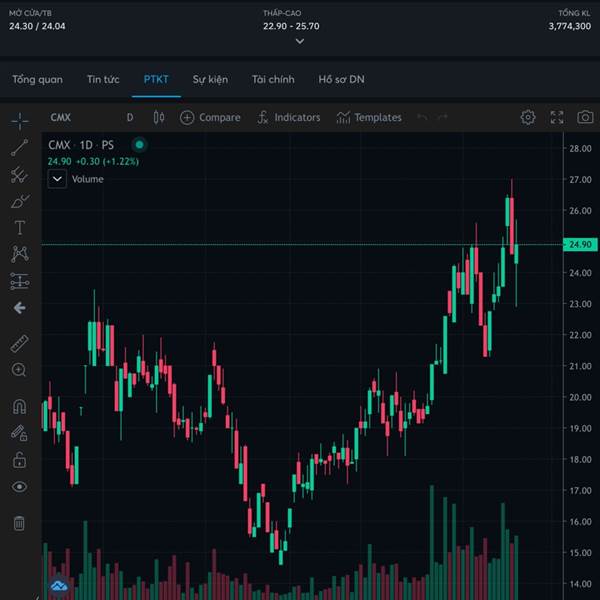
Task: Open the Hồ sơ DN tab
Action: [341, 80]
